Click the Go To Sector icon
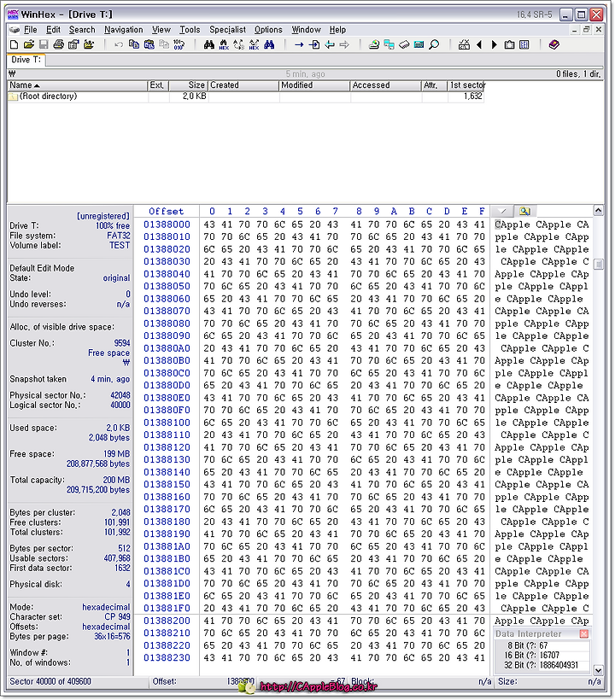The image size is (615, 700). (314, 44)
